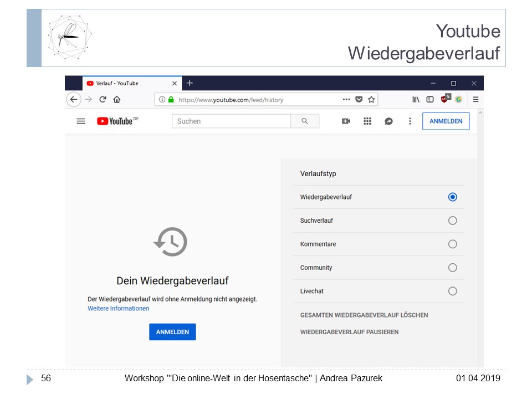Reload the YouTube history page
532x399 pixels.
pyautogui.click(x=103, y=99)
